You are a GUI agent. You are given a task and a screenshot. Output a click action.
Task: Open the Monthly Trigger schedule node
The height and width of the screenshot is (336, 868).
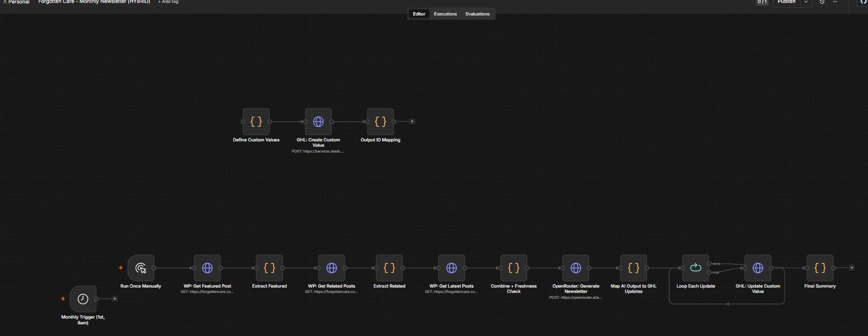point(83,299)
